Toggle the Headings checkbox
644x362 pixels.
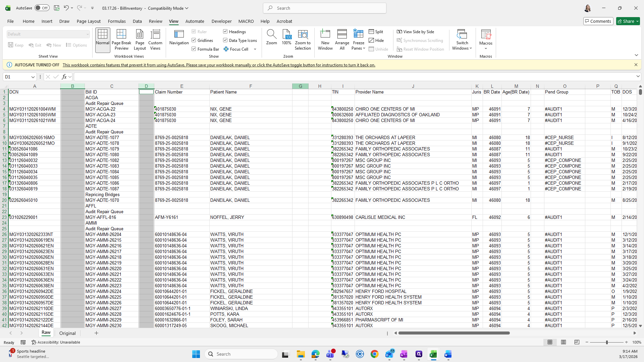tap(225, 32)
